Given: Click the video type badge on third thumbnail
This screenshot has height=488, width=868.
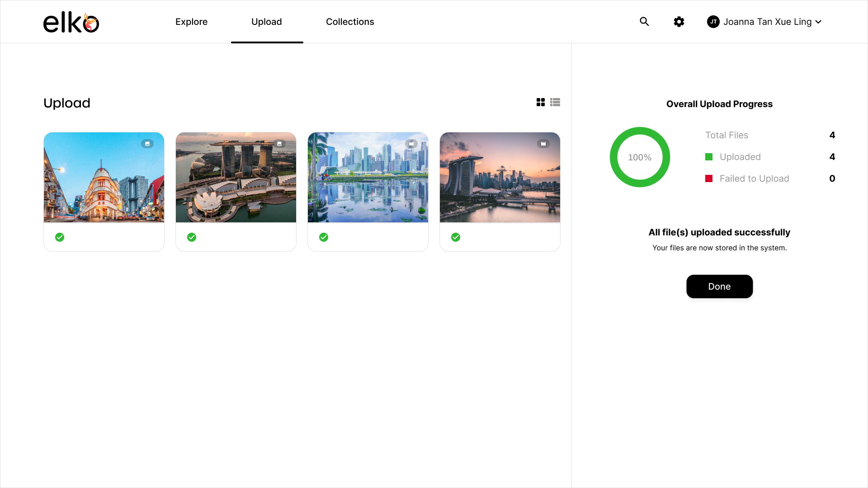Looking at the screenshot, I should (411, 143).
